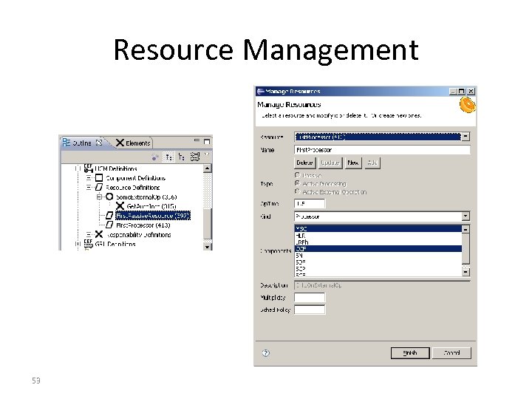This screenshot has height=399, width=532.
Task: Select SN in the Components list
Action: pos(378,256)
